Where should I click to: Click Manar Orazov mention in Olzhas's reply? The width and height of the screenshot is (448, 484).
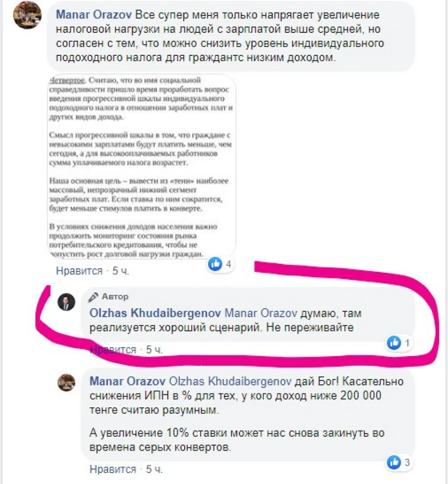point(261,313)
